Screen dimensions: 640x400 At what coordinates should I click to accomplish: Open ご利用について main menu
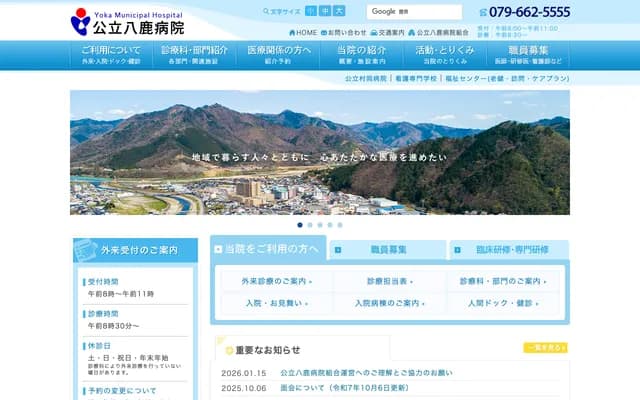pyautogui.click(x=111, y=55)
